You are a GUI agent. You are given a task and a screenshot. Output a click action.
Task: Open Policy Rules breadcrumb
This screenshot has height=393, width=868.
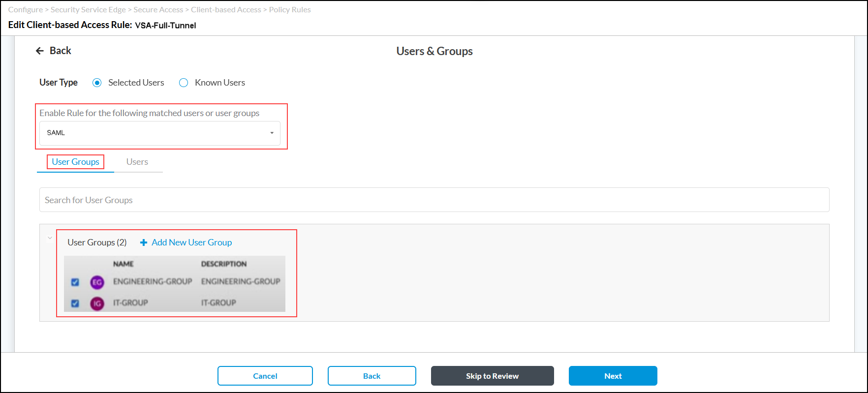coord(290,10)
